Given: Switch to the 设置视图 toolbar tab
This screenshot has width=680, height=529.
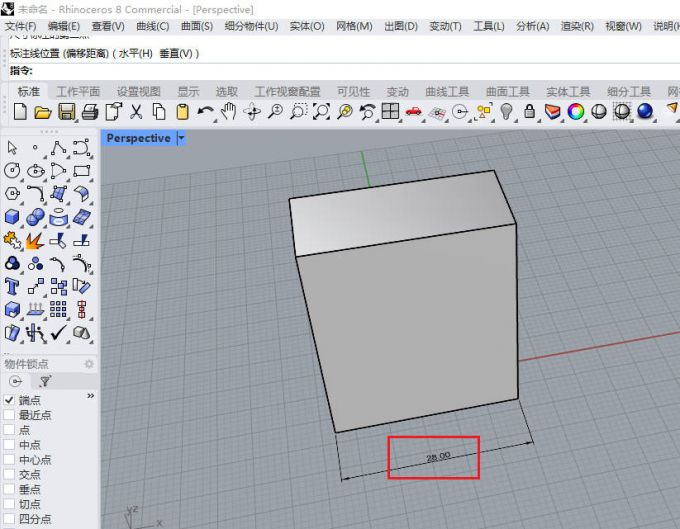Looking at the screenshot, I should [x=139, y=91].
